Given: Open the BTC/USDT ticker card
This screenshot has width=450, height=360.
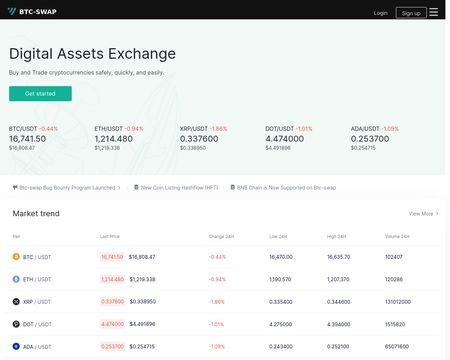Looking at the screenshot, I should coord(33,138).
